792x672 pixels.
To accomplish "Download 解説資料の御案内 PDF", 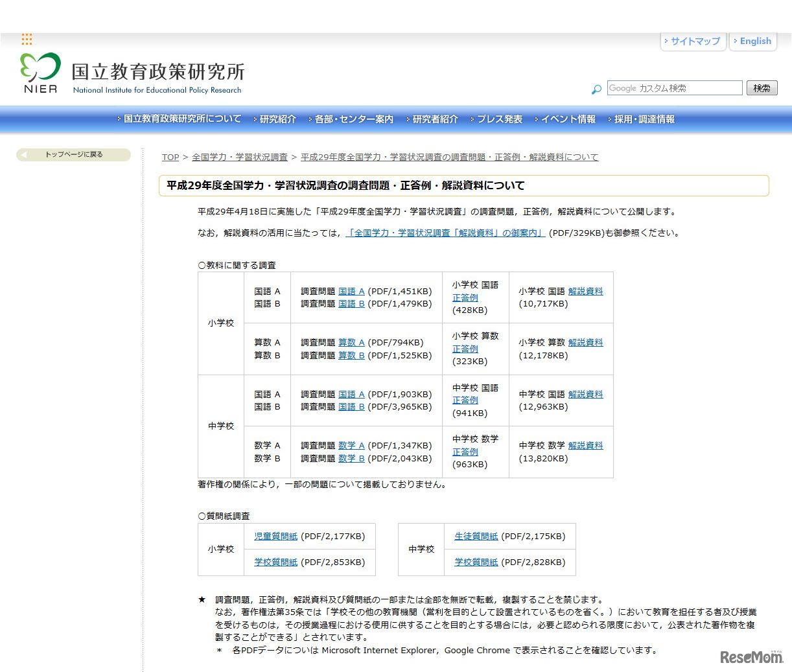I will tap(446, 233).
